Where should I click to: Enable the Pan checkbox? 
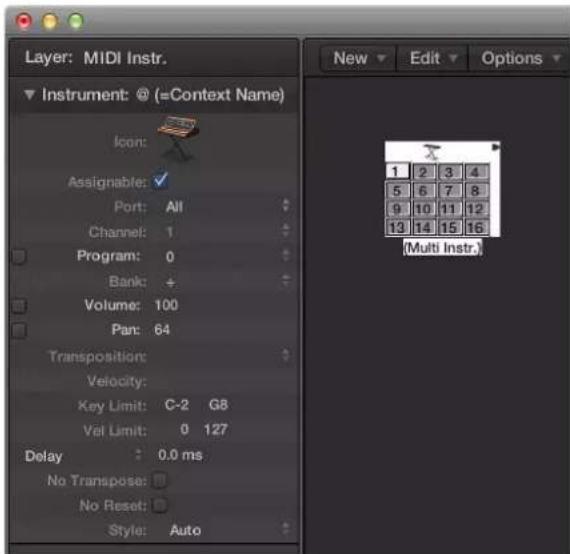pos(19,331)
